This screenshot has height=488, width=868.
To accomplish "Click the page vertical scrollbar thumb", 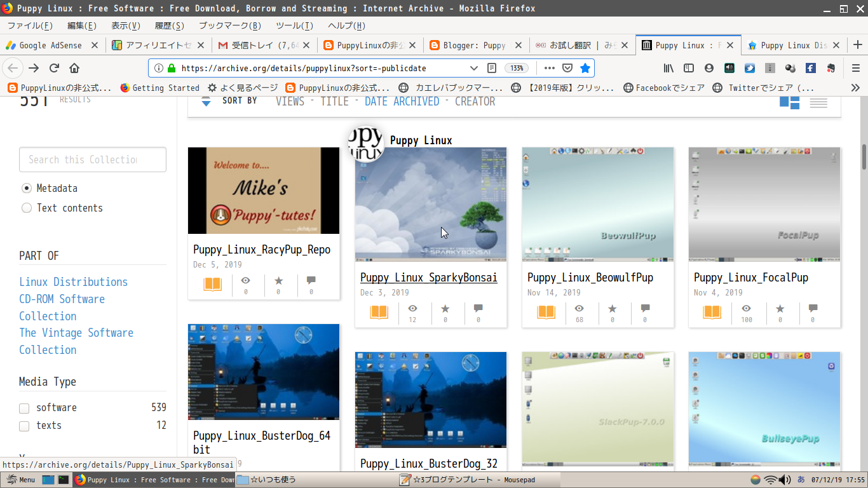I will (864, 156).
